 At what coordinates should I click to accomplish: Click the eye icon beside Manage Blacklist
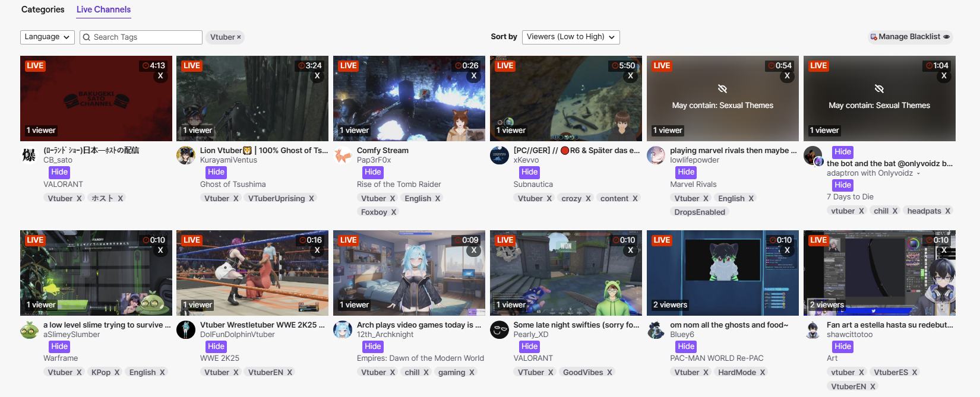[947, 37]
